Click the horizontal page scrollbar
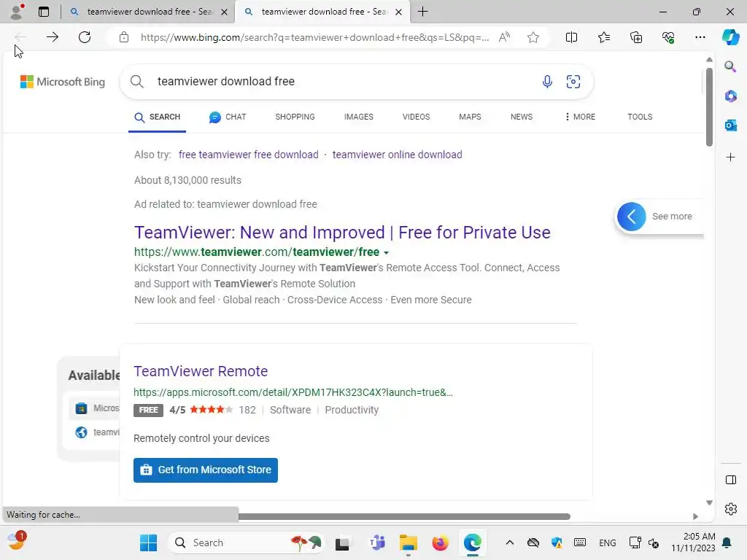The image size is (747, 560). (x=404, y=517)
